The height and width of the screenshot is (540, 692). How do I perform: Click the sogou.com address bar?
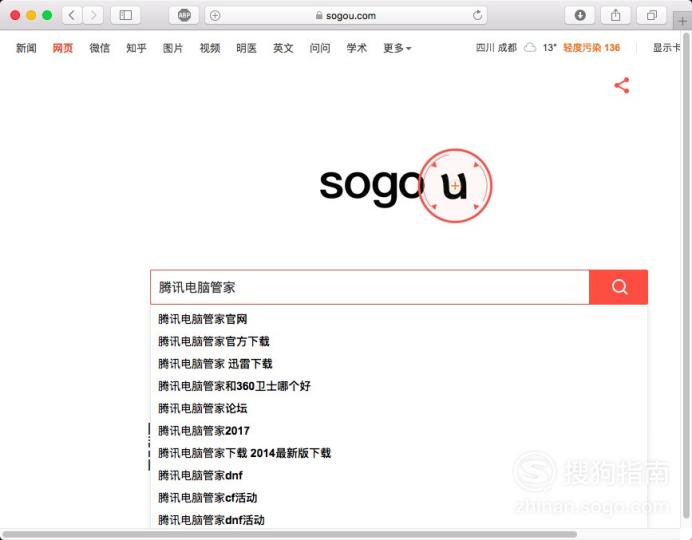(x=346, y=16)
